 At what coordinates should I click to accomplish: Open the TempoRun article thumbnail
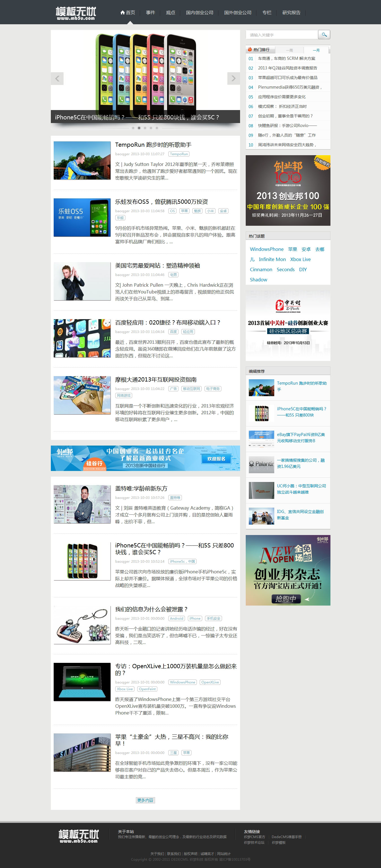pyautogui.click(x=82, y=160)
